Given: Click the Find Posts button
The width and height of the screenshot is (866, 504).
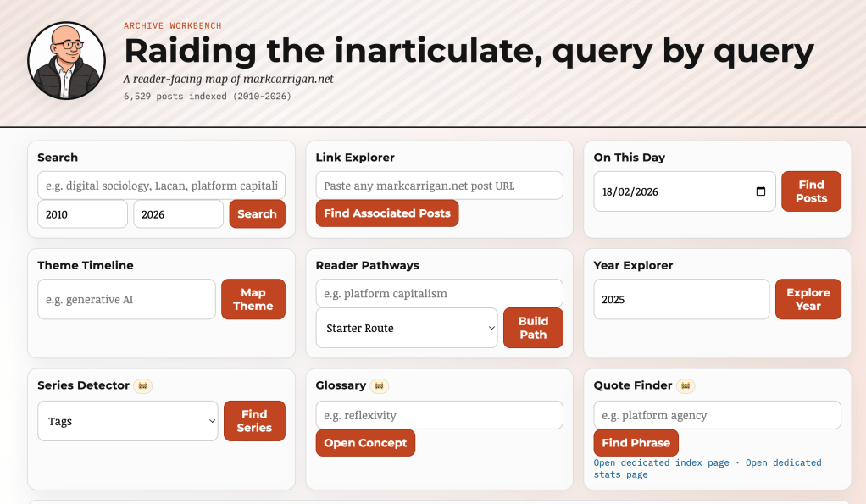Looking at the screenshot, I should (x=810, y=191).
